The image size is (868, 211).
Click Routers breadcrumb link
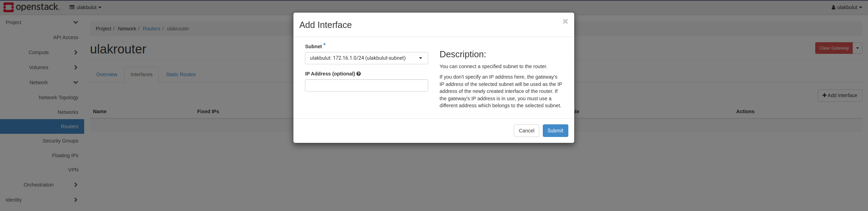point(151,29)
